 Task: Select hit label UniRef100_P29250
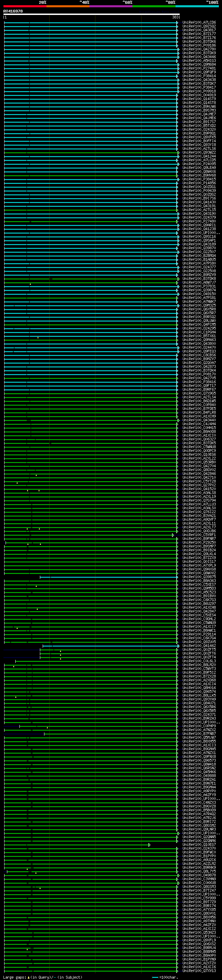tap(199, 543)
